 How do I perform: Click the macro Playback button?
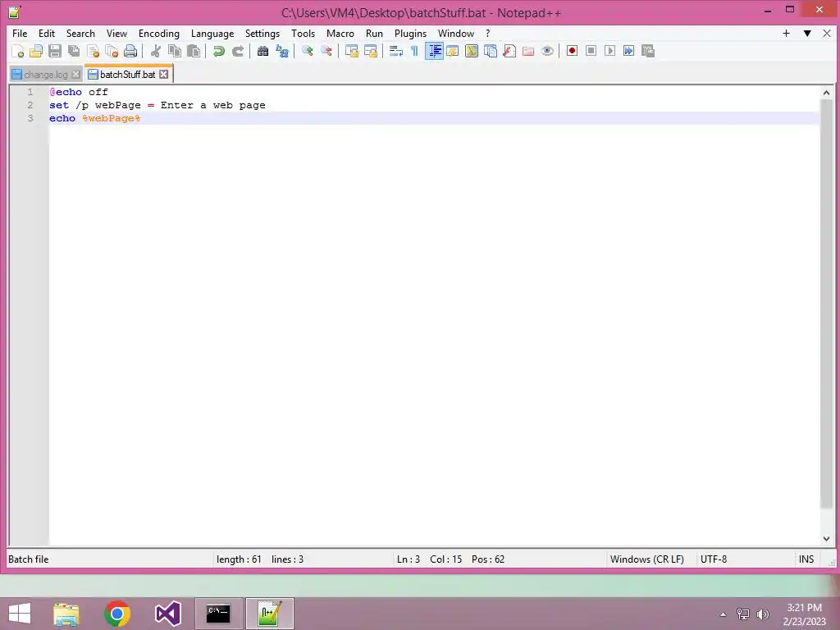pos(609,51)
